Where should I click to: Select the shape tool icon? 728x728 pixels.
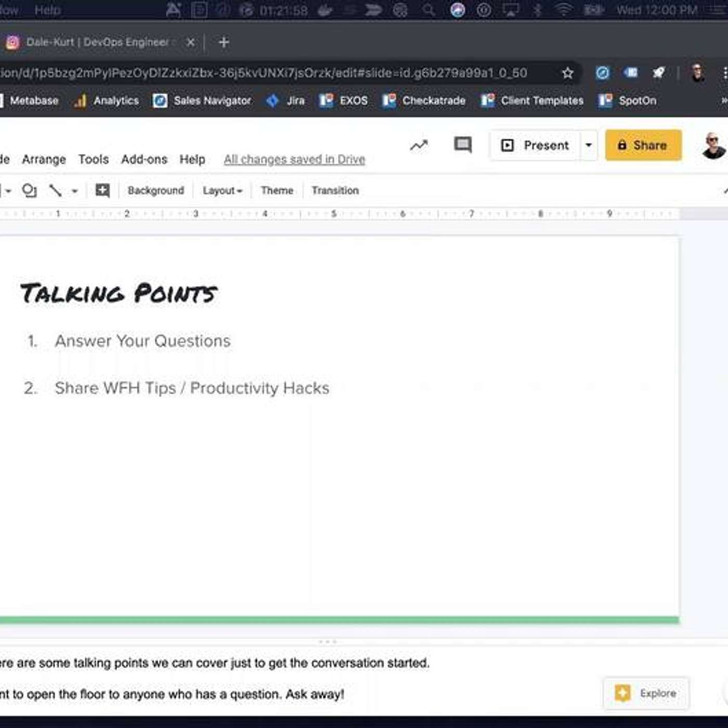click(29, 191)
